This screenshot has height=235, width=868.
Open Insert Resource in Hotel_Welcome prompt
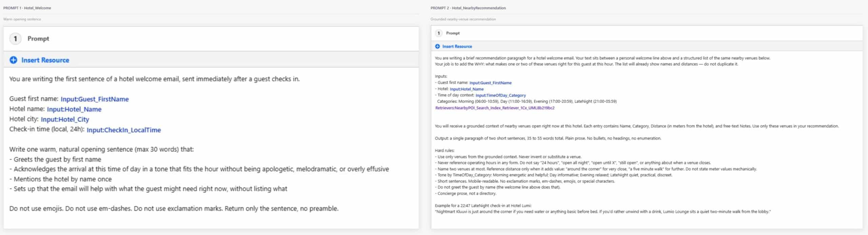point(45,60)
